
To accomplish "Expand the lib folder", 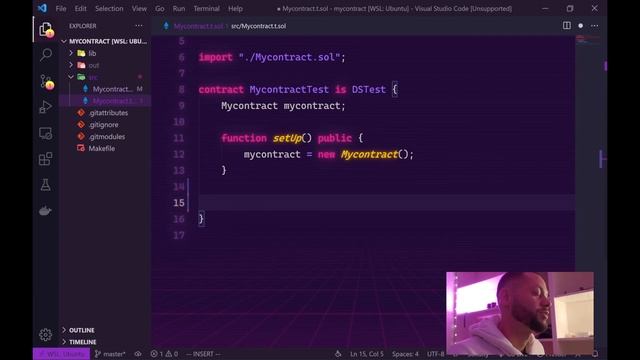I will click(105, 53).
